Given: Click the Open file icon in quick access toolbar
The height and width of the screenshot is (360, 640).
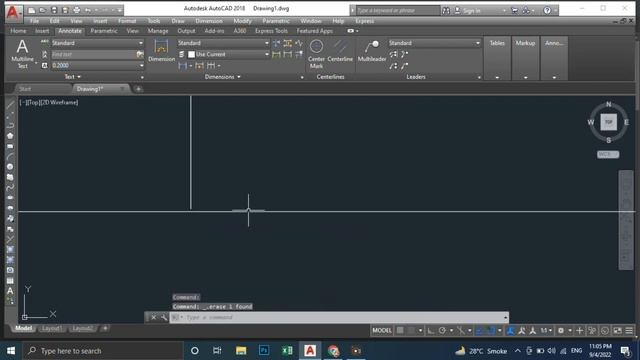Looking at the screenshot, I should click(x=42, y=10).
